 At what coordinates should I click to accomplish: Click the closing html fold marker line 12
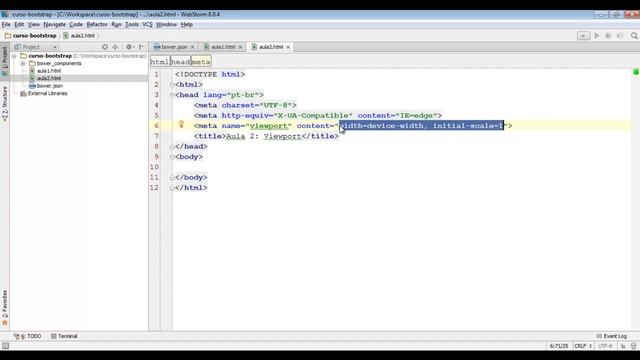[172, 188]
